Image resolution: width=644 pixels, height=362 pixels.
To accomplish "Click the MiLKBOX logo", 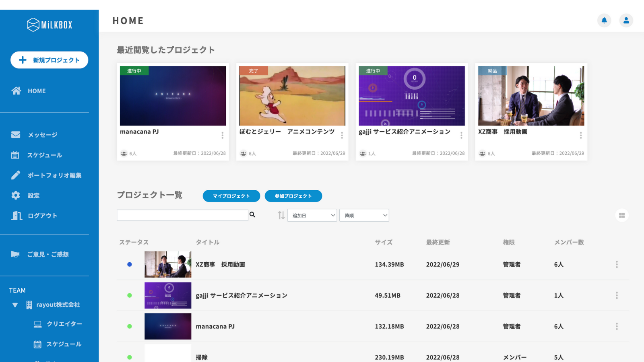I will pos(50,25).
